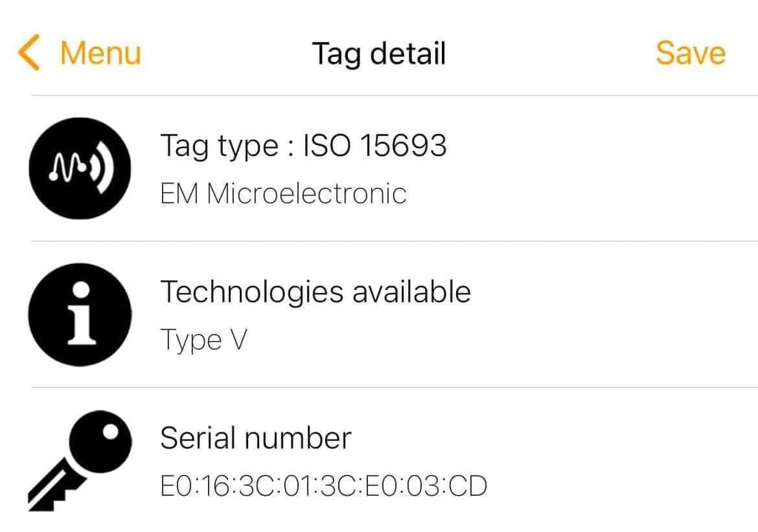Tap the NFC tag wave icon
Image resolution: width=758 pixels, height=532 pixels.
click(80, 168)
